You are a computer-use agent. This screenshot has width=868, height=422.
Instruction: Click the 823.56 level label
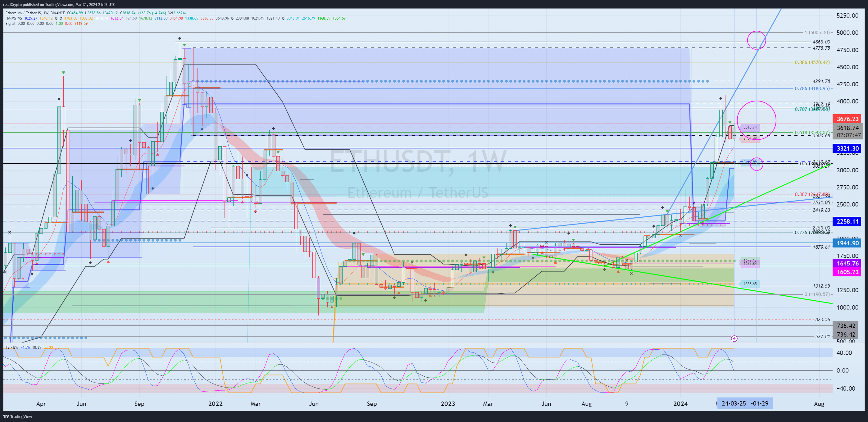tap(823, 320)
